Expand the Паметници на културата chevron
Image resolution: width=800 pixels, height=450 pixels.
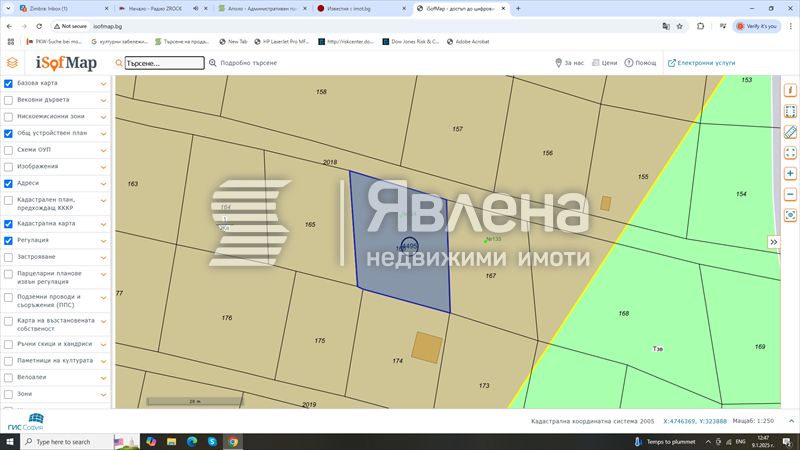click(104, 361)
